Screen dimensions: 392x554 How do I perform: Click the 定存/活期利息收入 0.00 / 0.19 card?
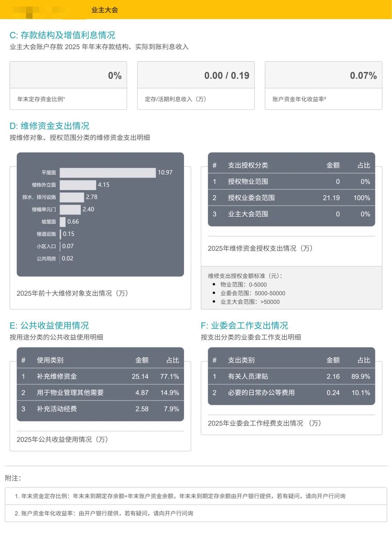(x=196, y=85)
